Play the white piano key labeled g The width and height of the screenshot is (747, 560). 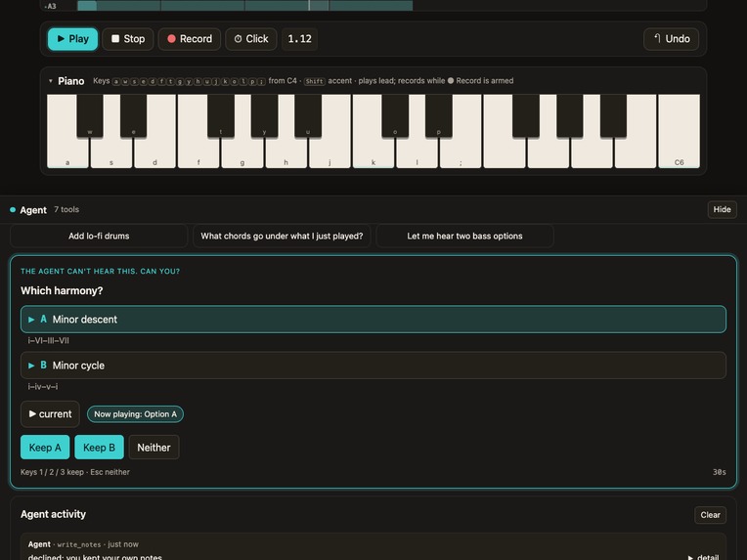(x=242, y=152)
